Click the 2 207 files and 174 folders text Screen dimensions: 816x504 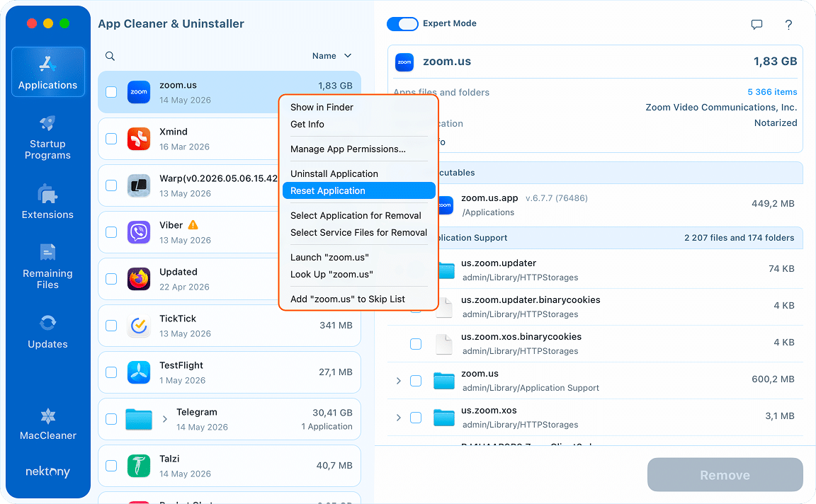click(x=739, y=238)
